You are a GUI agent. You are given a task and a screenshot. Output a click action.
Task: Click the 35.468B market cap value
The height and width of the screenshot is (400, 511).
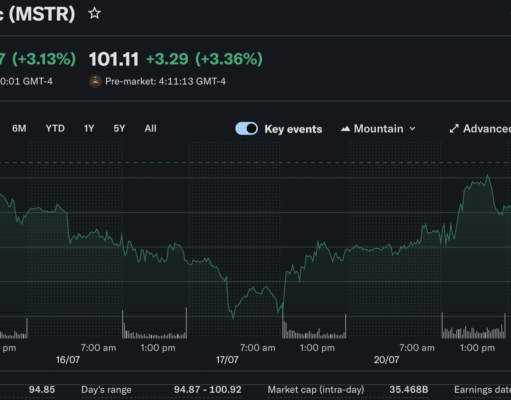click(x=409, y=390)
